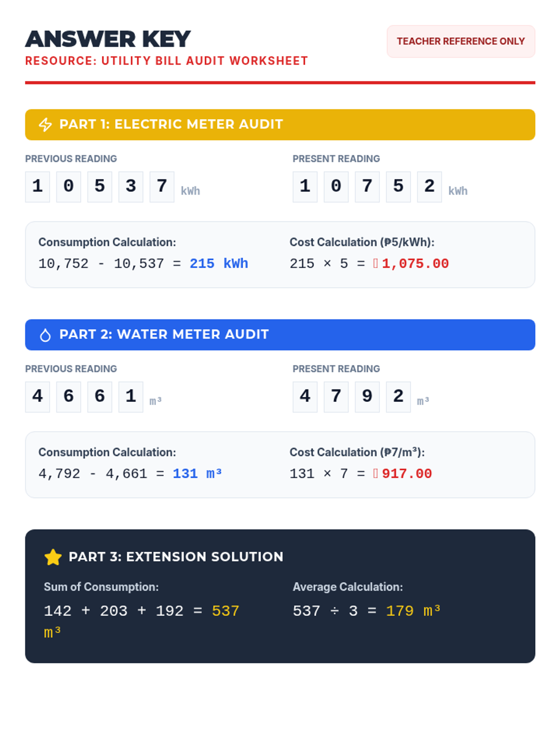
Task: Select the red 917.00 water cost
Action: (x=406, y=474)
